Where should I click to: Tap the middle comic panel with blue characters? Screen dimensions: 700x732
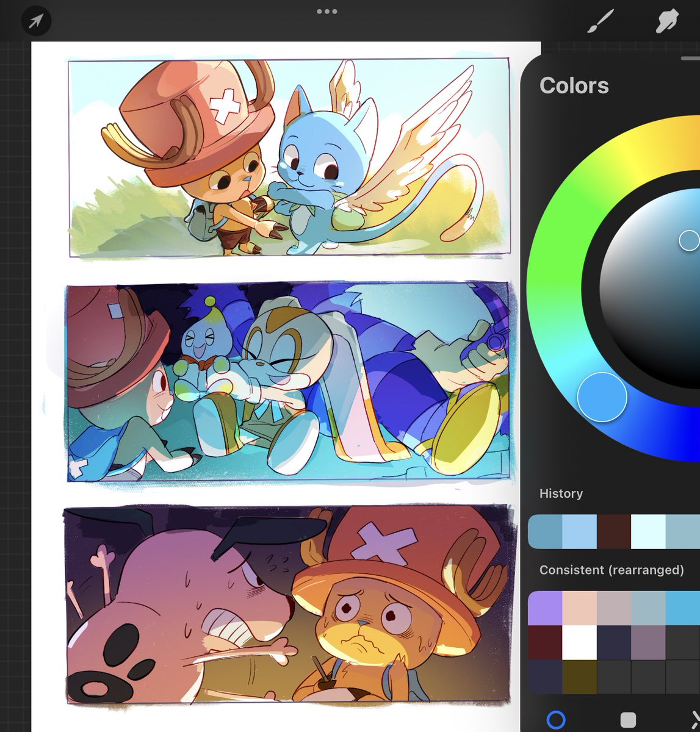point(287,381)
